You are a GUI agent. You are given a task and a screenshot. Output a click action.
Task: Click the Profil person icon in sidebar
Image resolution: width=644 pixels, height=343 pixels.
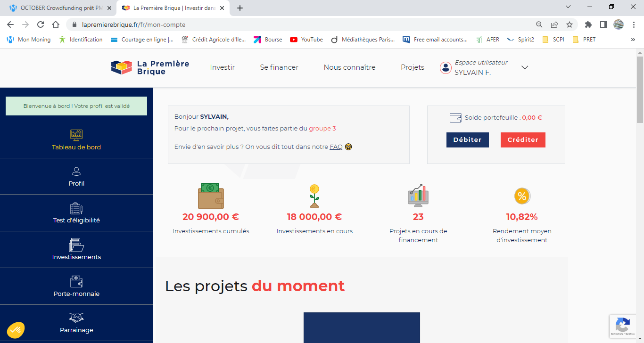point(76,171)
